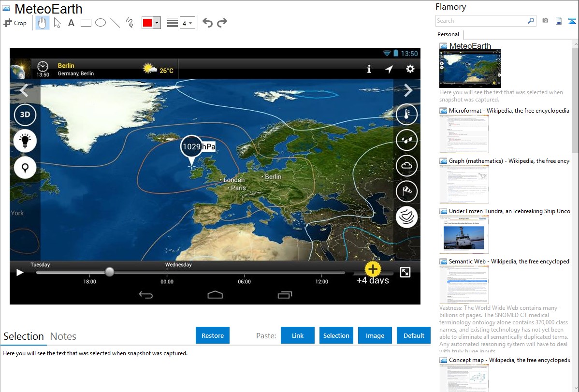Click the Image paste button
Viewport: 579px width, 392px height.
click(375, 335)
